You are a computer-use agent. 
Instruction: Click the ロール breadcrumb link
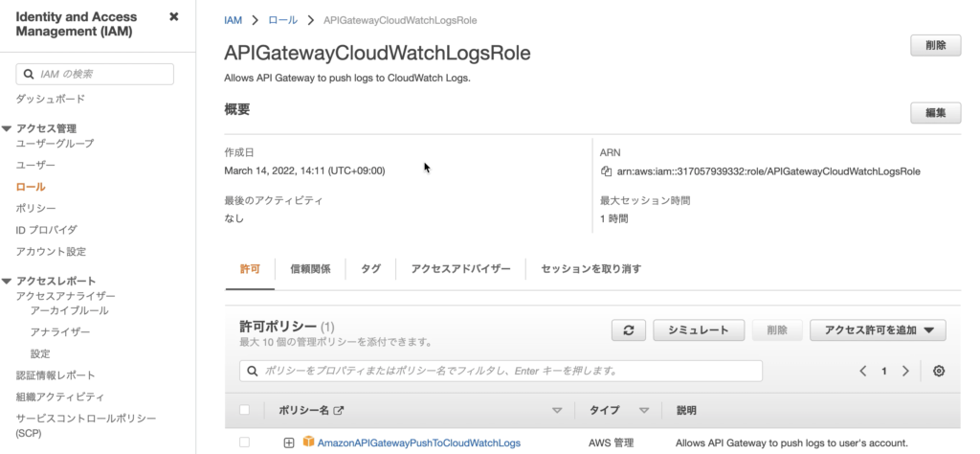283,20
